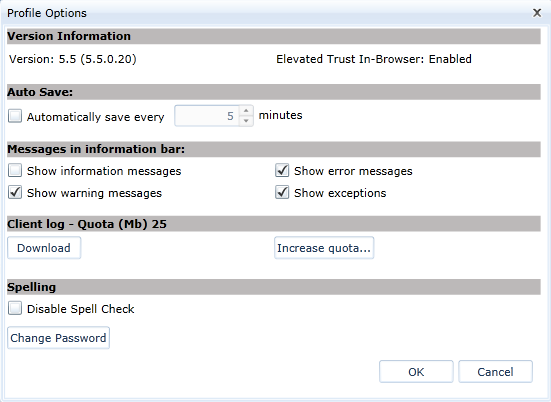Enable the Automatically save every checkbox
This screenshot has height=402, width=551.
click(x=15, y=116)
